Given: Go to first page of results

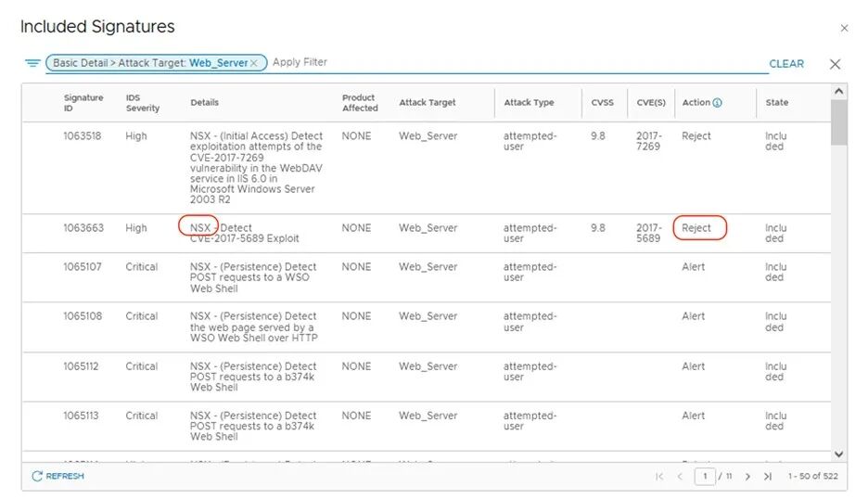Looking at the screenshot, I should (658, 477).
